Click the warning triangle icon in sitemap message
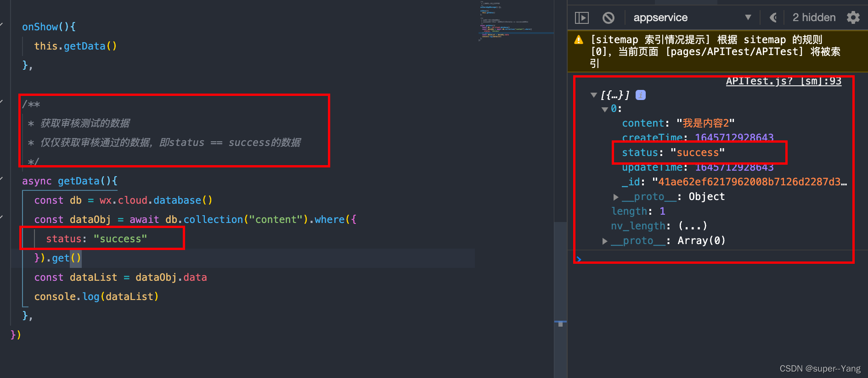 click(x=579, y=40)
